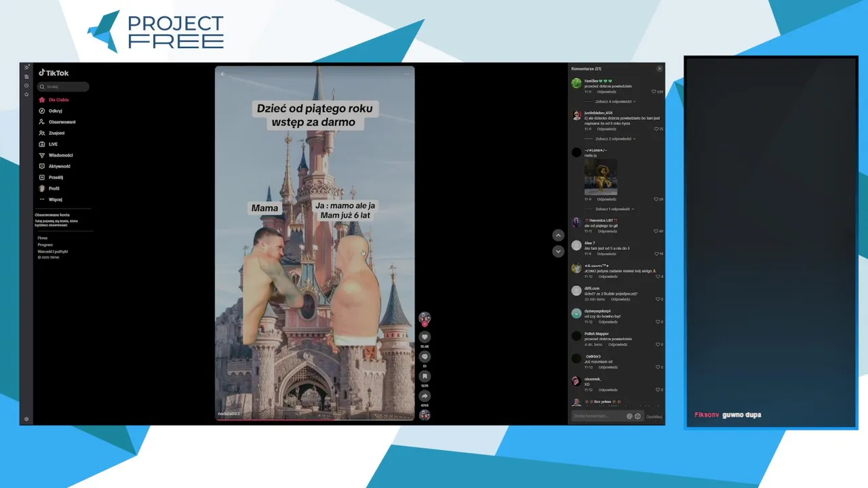This screenshot has width=868, height=488.
Task: Open the video comments bubble icon
Action: pyautogui.click(x=425, y=357)
